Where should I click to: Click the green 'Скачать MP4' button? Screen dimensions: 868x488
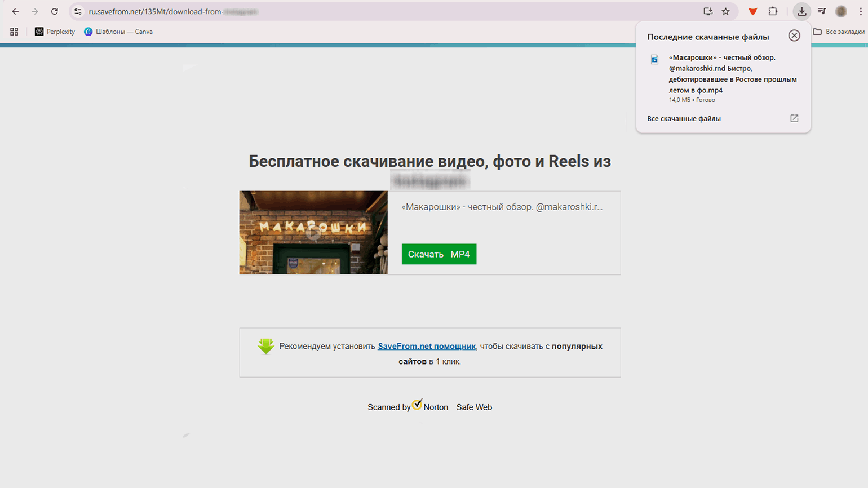coord(439,254)
